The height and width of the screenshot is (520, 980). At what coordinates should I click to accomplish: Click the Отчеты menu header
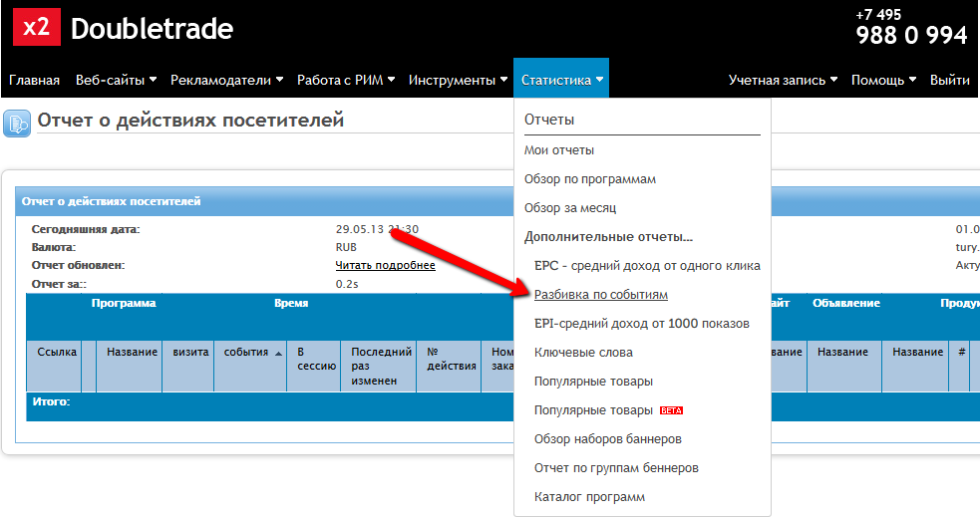pyautogui.click(x=548, y=120)
